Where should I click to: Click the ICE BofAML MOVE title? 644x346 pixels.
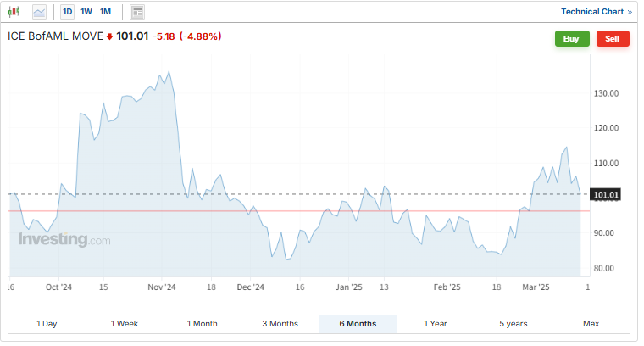[x=55, y=36]
